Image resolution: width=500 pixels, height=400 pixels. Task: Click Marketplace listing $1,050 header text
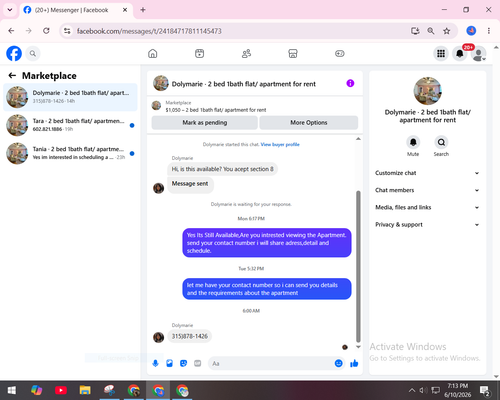(x=216, y=110)
